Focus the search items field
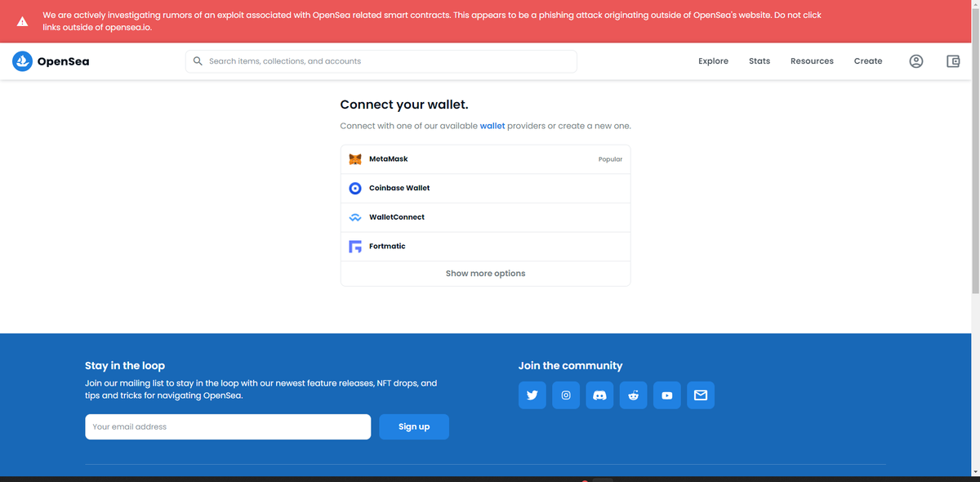 (381, 61)
